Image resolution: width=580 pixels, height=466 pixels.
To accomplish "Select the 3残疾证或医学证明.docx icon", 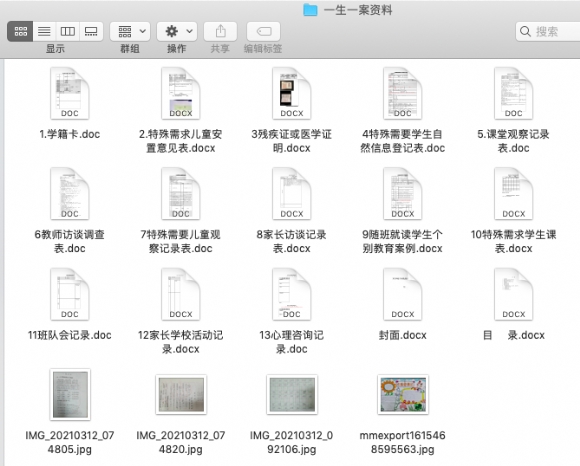I will [291, 93].
